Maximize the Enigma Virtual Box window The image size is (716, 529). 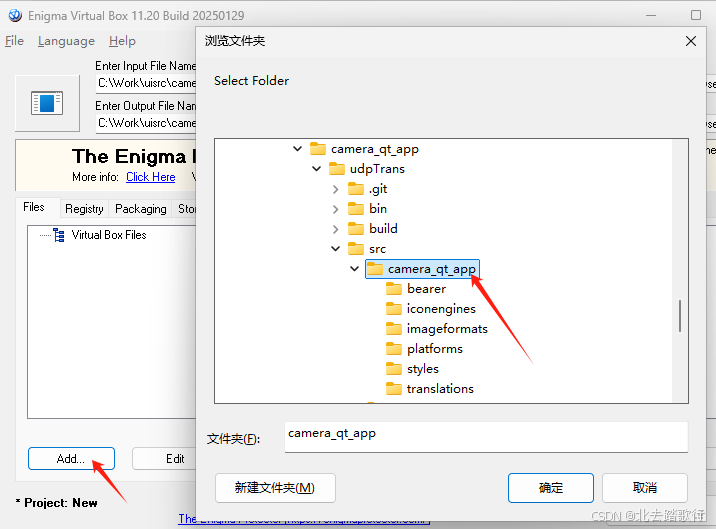(695, 15)
